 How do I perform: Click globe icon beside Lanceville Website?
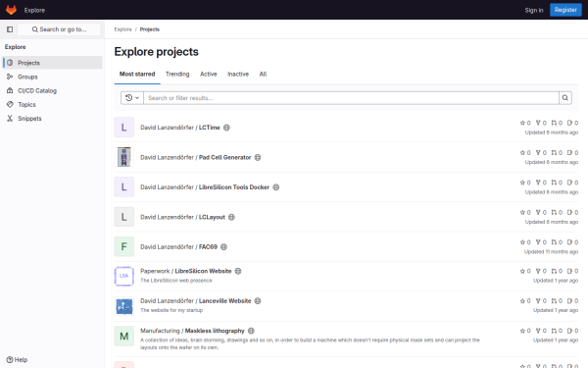(258, 301)
